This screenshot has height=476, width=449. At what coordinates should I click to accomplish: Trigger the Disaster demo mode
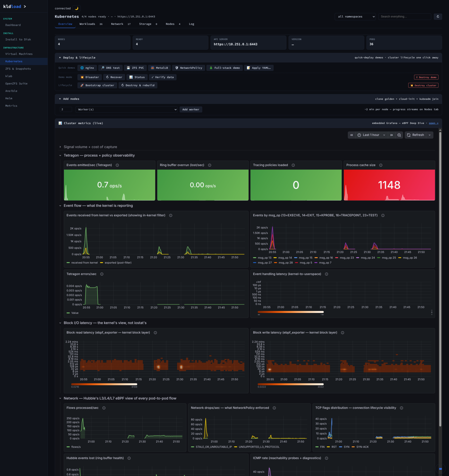pyautogui.click(x=90, y=77)
